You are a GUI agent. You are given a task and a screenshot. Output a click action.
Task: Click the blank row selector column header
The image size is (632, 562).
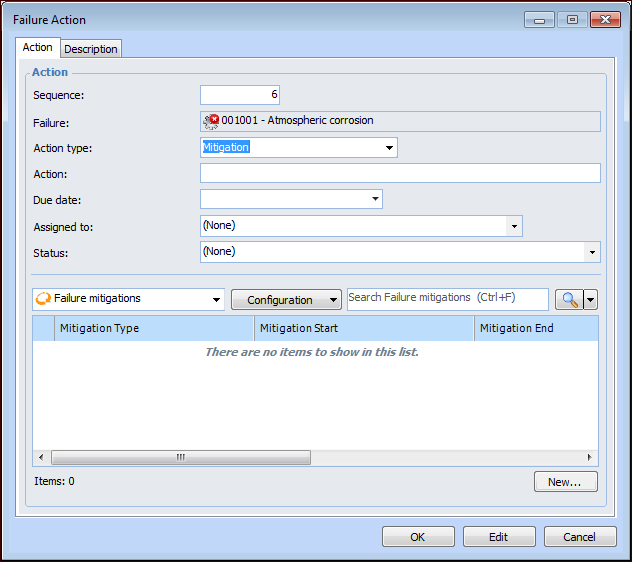pyautogui.click(x=44, y=328)
